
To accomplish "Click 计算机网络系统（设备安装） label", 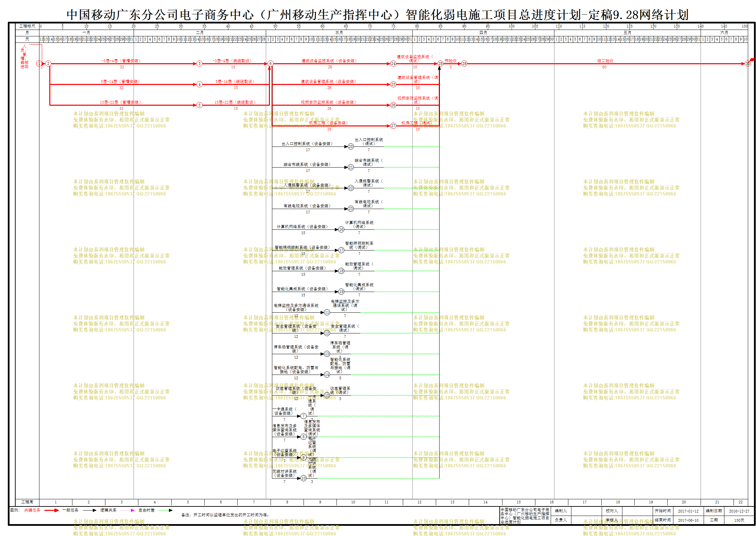I will [303, 227].
